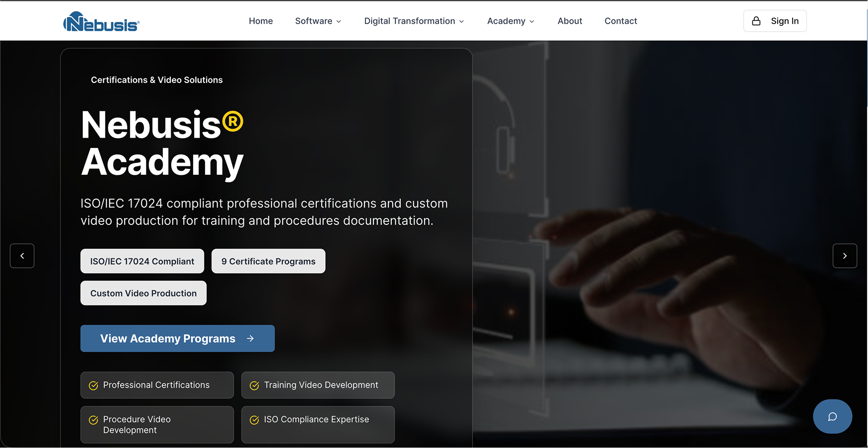This screenshot has height=448, width=868.
Task: Click checkmark icon next to Professional Certifications
Action: click(93, 385)
